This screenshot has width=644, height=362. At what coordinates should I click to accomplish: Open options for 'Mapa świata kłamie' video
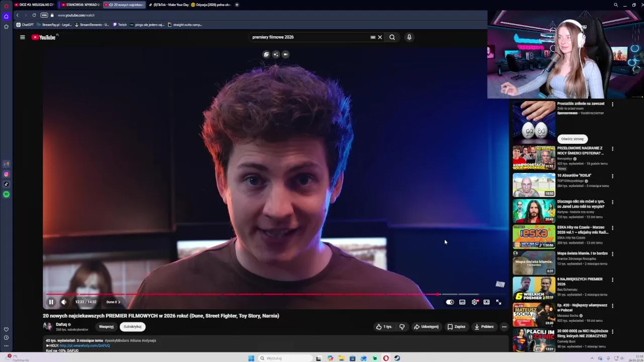pyautogui.click(x=612, y=254)
